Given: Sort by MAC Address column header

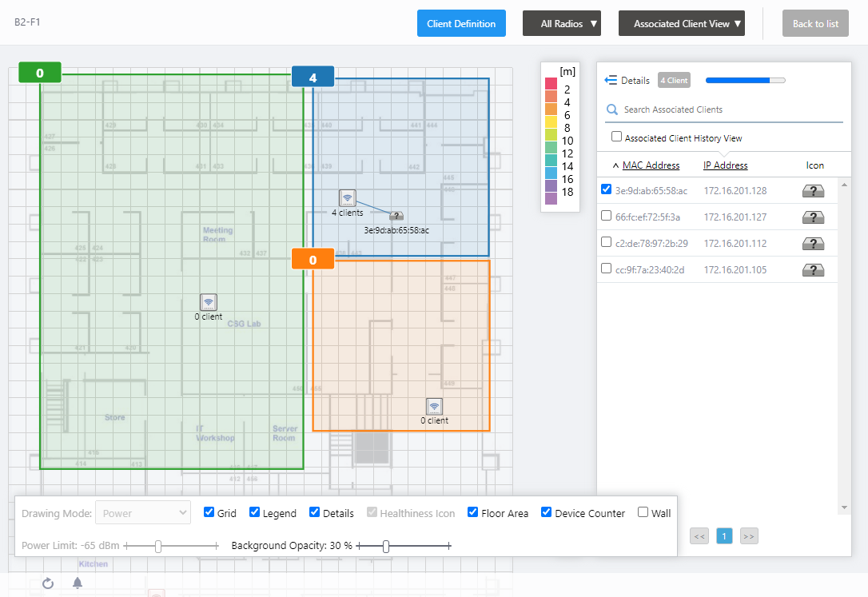Looking at the screenshot, I should coord(651,165).
